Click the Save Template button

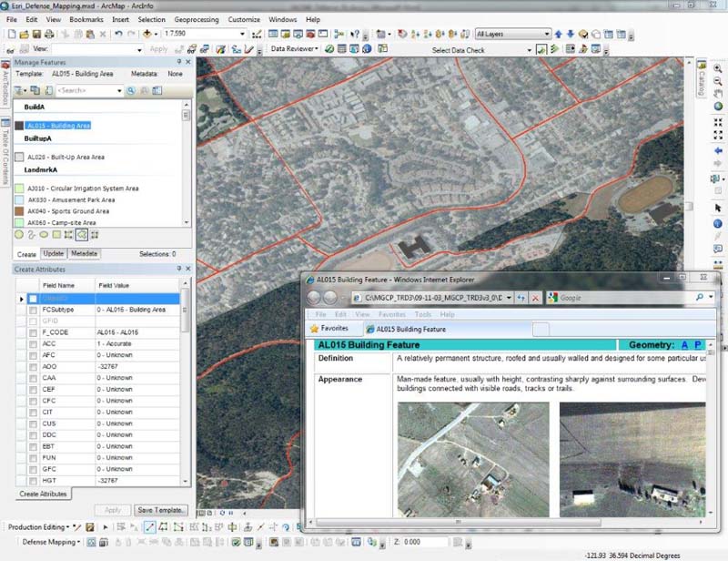pyautogui.click(x=160, y=510)
